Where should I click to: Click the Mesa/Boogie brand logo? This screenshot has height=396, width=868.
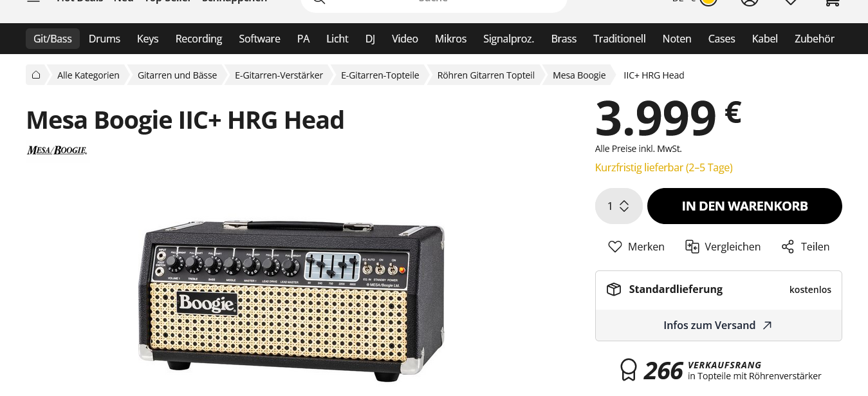57,150
